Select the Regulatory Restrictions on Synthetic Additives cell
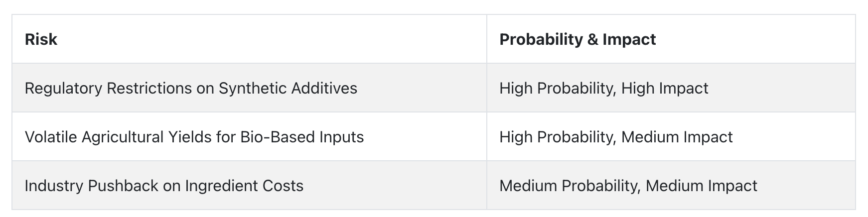This screenshot has width=868, height=217. click(x=249, y=88)
